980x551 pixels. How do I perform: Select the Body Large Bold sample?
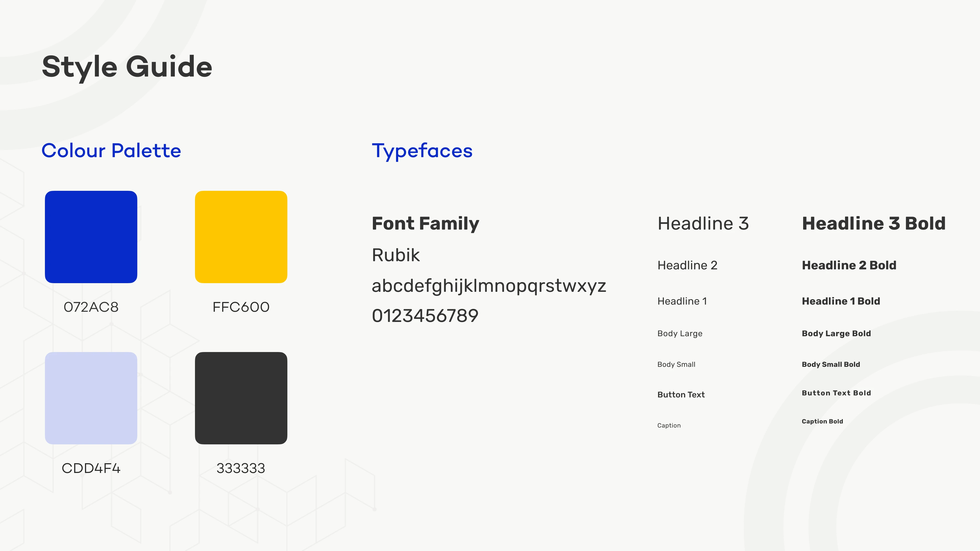(x=836, y=333)
